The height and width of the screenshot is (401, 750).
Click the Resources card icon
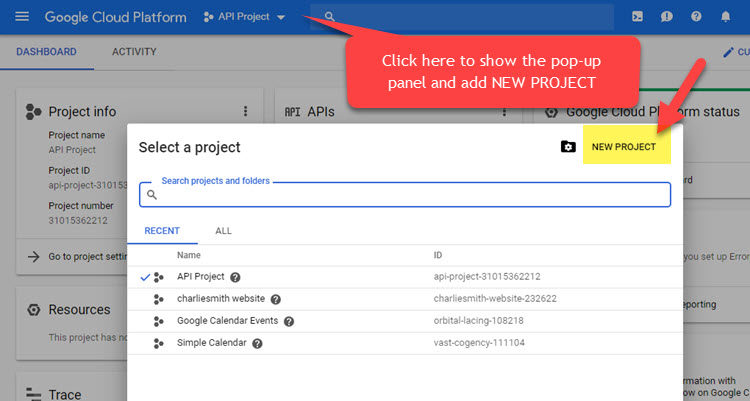tap(33, 310)
